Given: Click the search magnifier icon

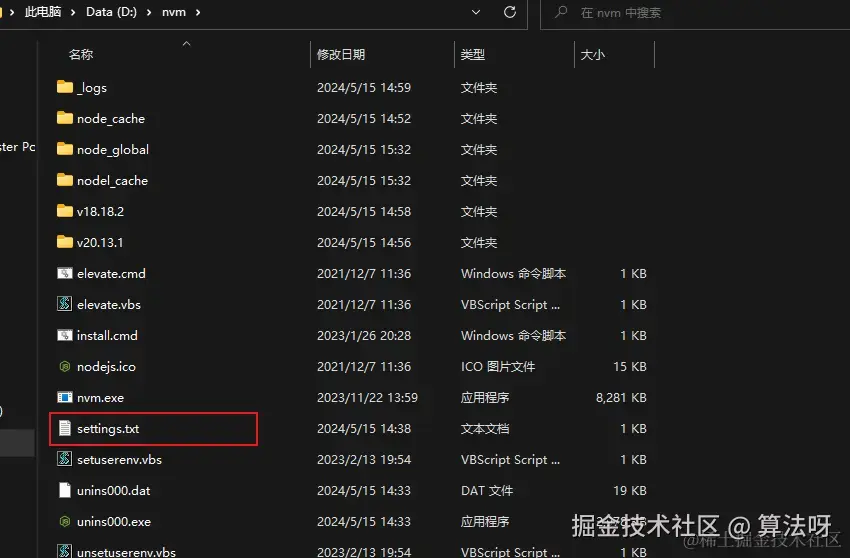Looking at the screenshot, I should coord(561,12).
